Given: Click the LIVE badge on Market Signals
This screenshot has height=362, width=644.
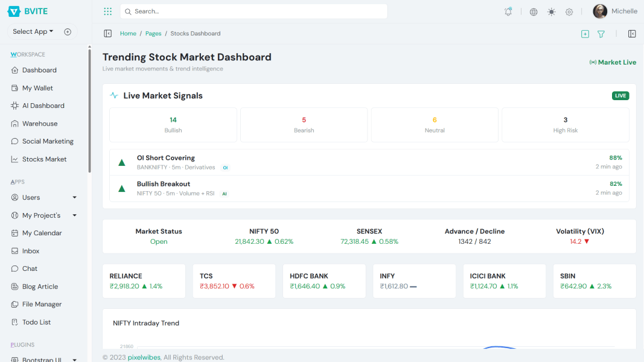Looking at the screenshot, I should (x=620, y=95).
